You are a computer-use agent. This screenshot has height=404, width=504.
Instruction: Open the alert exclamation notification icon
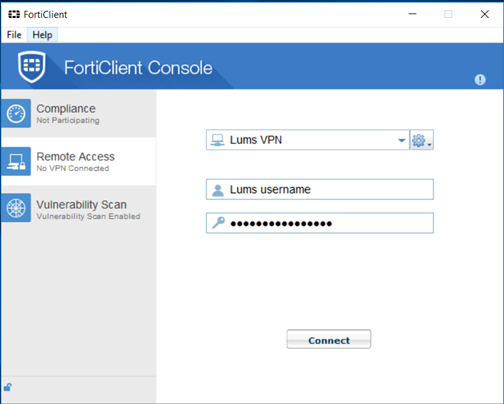480,80
